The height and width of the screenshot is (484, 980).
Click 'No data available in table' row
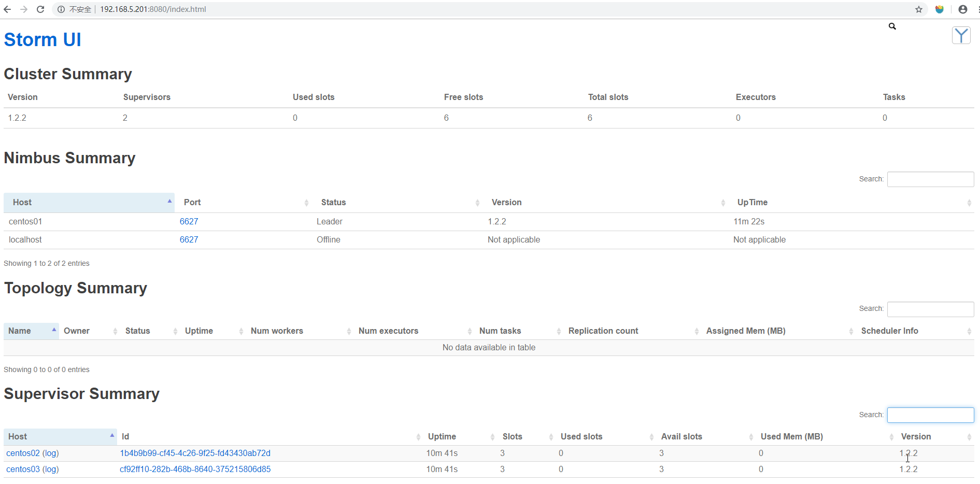pos(489,348)
